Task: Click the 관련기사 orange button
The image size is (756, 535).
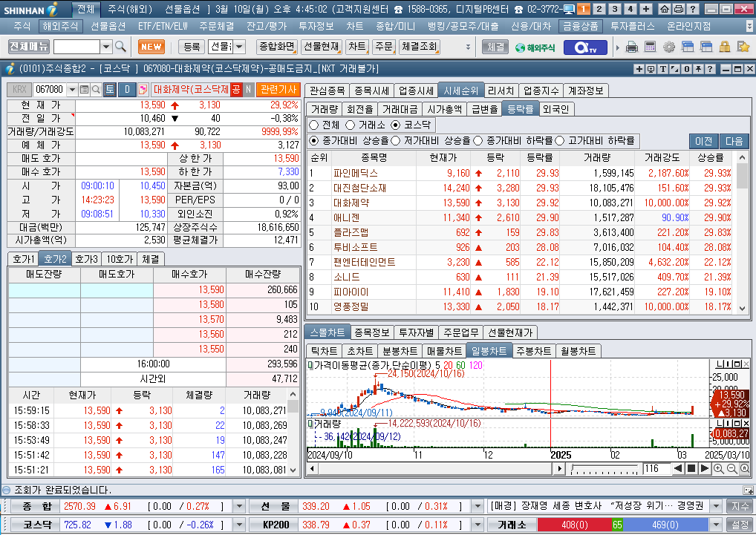Action: click(278, 90)
